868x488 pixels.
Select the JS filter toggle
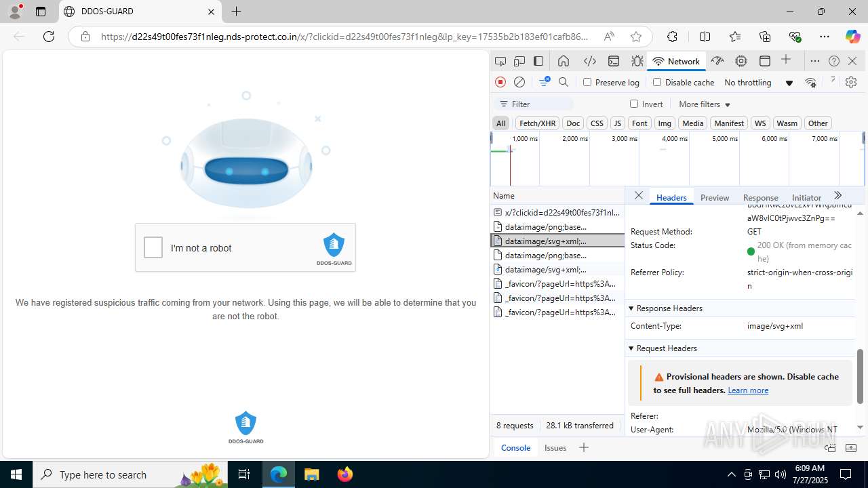click(617, 123)
